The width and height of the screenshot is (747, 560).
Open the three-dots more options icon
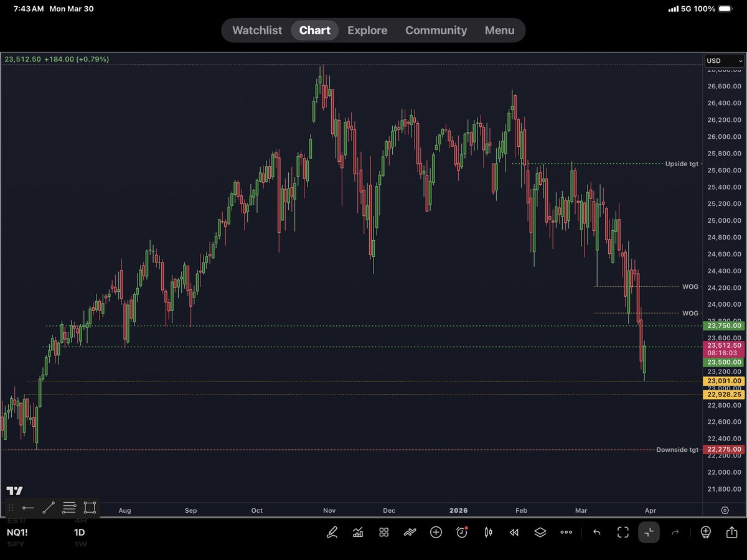[566, 533]
